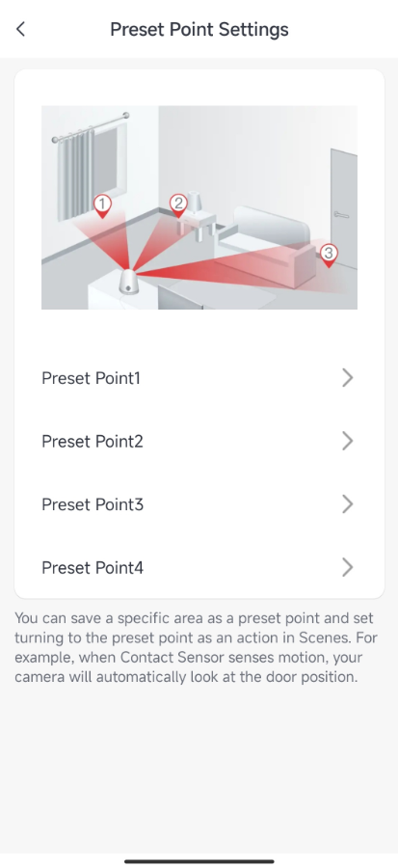This screenshot has width=398, height=868.
Task: Tap the red marker numbered 3
Action: pos(329,256)
